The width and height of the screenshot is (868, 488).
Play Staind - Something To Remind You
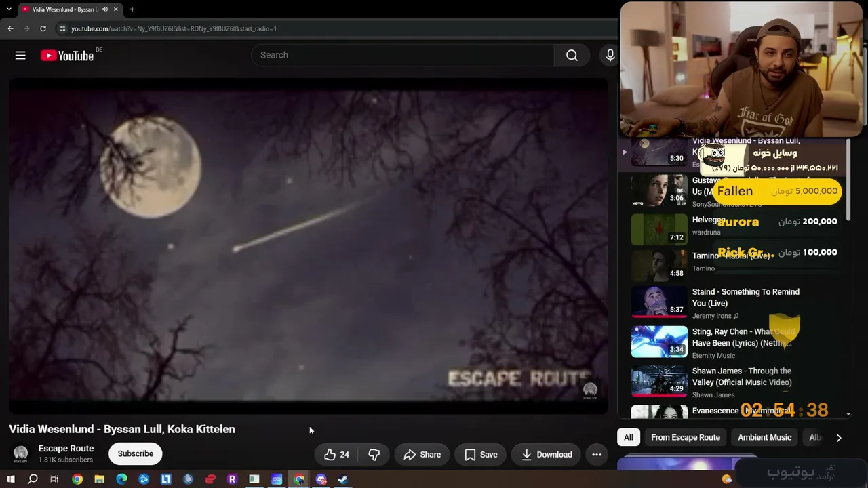pos(732,302)
